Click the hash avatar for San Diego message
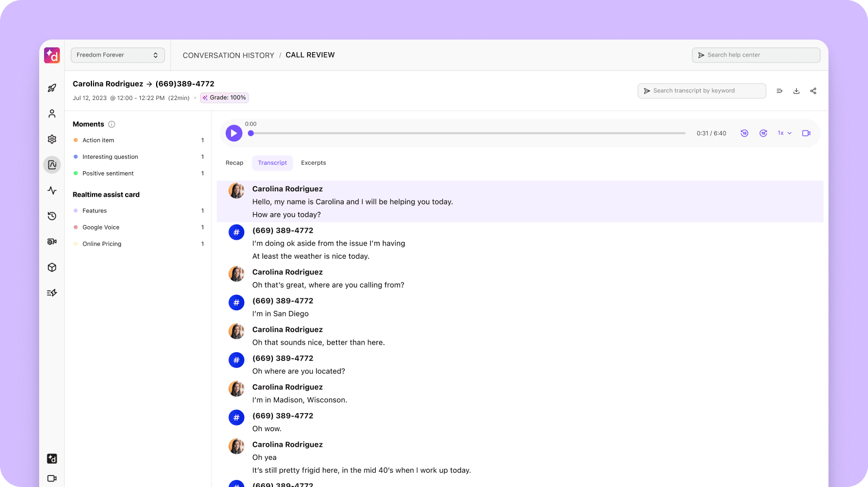The image size is (868, 487). 236,302
